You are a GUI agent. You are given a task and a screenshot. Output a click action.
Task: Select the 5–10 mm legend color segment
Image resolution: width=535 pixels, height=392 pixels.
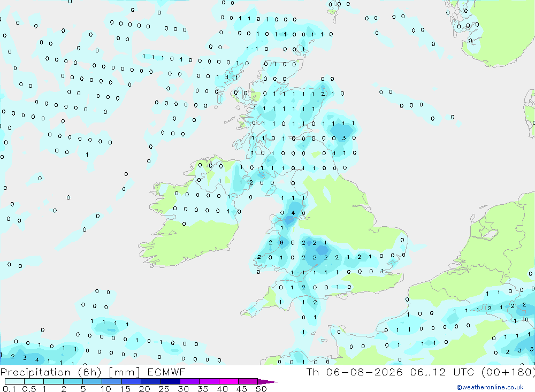point(93,381)
